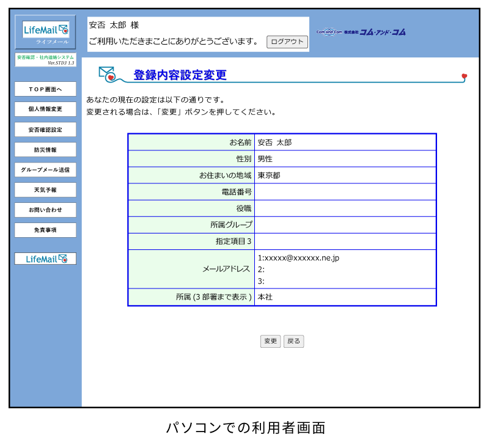The image size is (489, 448).
Task: Open the 防災情報 page
Action: pyautogui.click(x=45, y=150)
